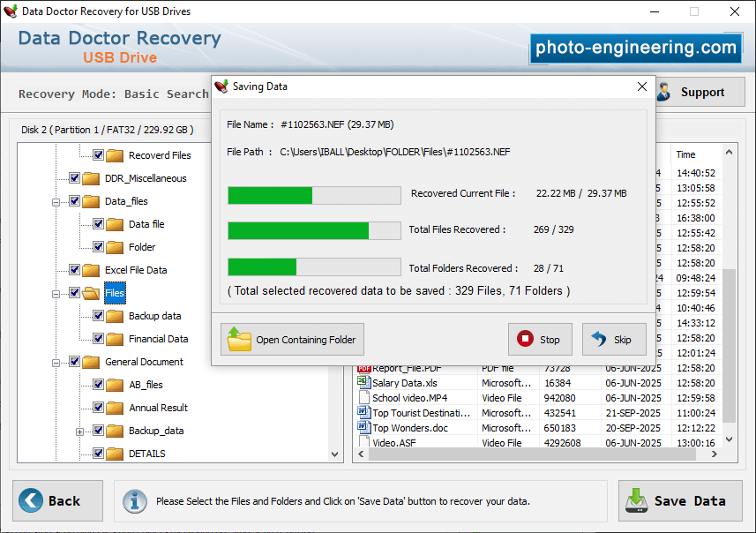Viewport: 756px width, 533px height.
Task: Click the Annual Result folder icon
Action: tap(115, 408)
